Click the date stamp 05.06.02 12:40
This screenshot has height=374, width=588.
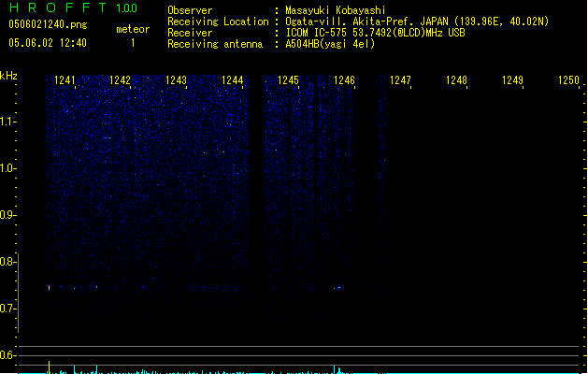pos(48,43)
